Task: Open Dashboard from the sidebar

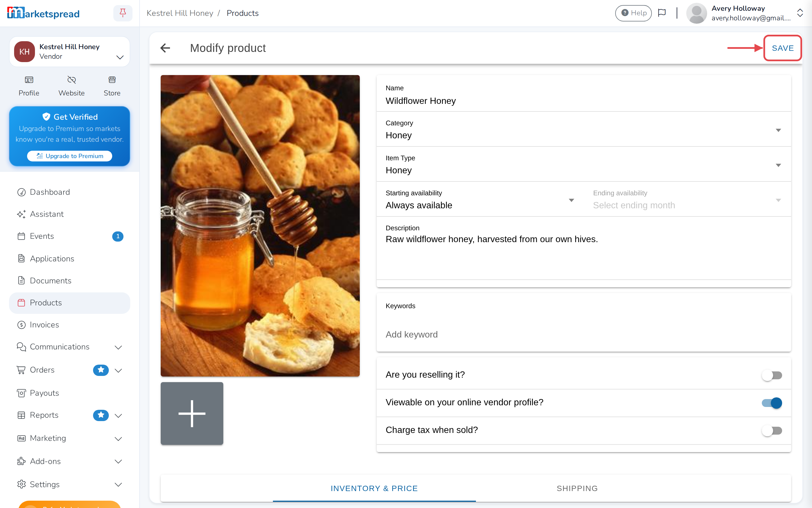Action: pyautogui.click(x=69, y=192)
